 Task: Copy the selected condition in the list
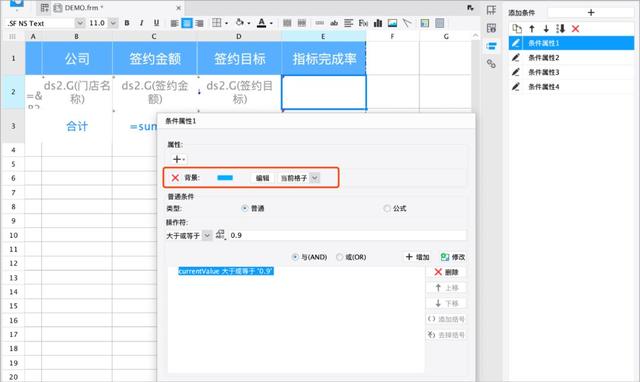pos(517,29)
